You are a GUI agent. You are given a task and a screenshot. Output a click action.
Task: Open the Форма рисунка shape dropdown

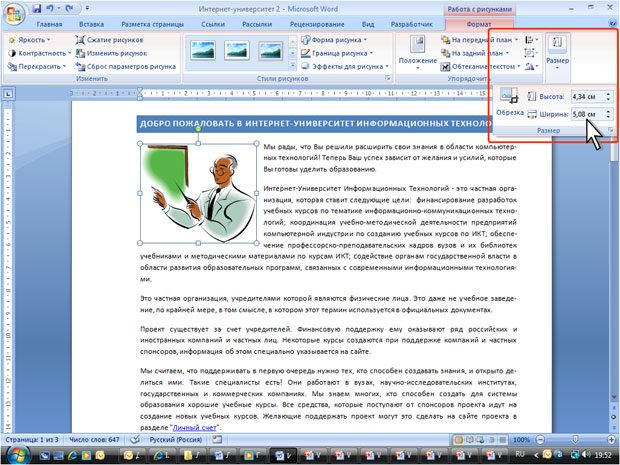(x=334, y=40)
